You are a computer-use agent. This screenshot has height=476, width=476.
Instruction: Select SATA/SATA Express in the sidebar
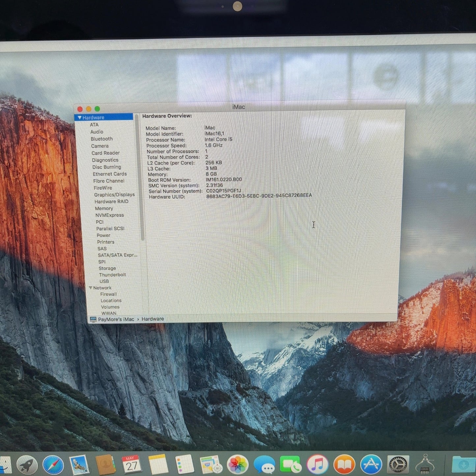pos(118,255)
